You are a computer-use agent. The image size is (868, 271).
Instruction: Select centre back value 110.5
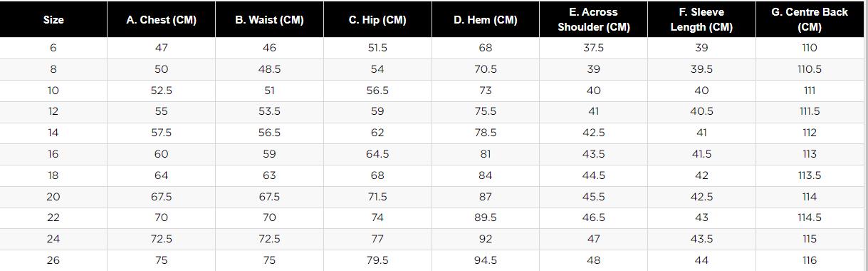[810, 69]
